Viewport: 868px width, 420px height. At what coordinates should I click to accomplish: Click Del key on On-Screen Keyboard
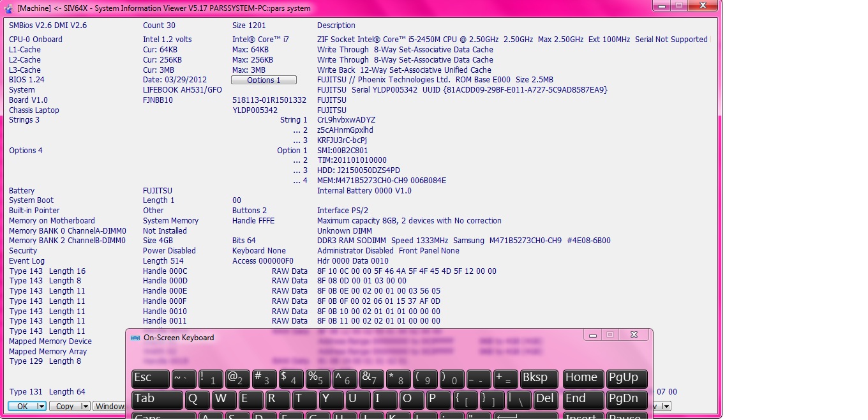(546, 400)
